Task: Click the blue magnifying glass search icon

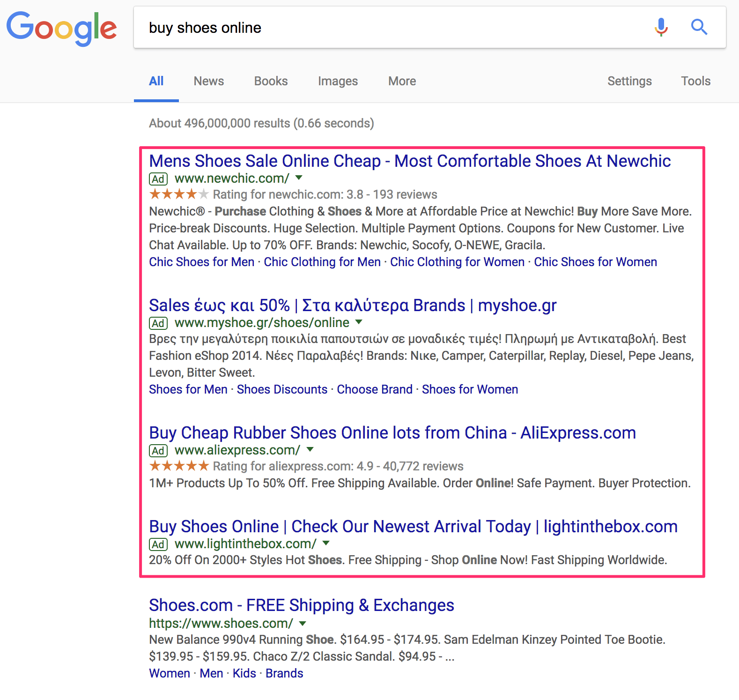Action: click(699, 27)
